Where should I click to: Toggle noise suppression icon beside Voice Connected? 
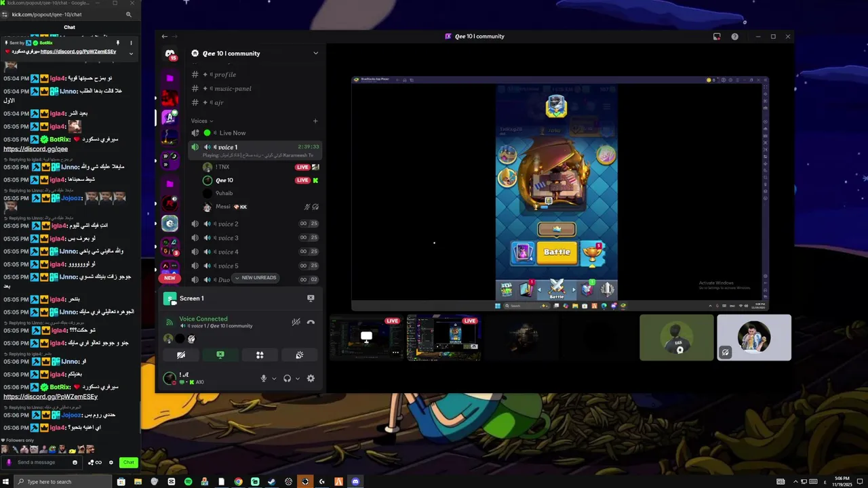[296, 322]
